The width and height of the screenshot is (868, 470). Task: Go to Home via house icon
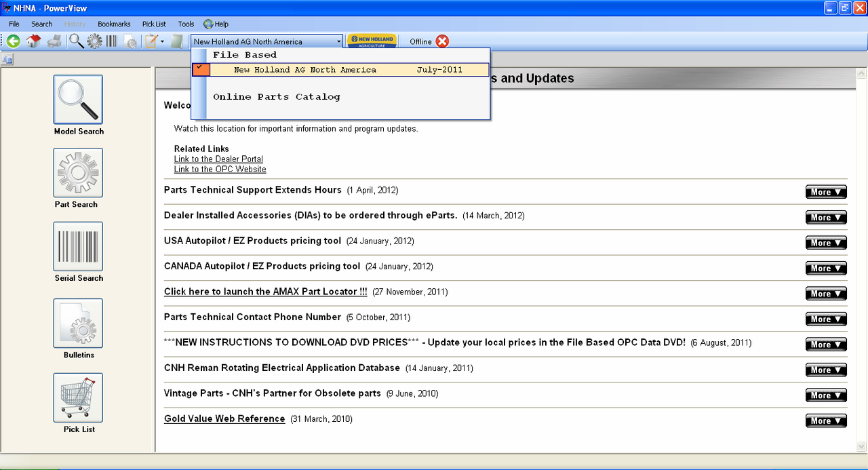point(33,41)
